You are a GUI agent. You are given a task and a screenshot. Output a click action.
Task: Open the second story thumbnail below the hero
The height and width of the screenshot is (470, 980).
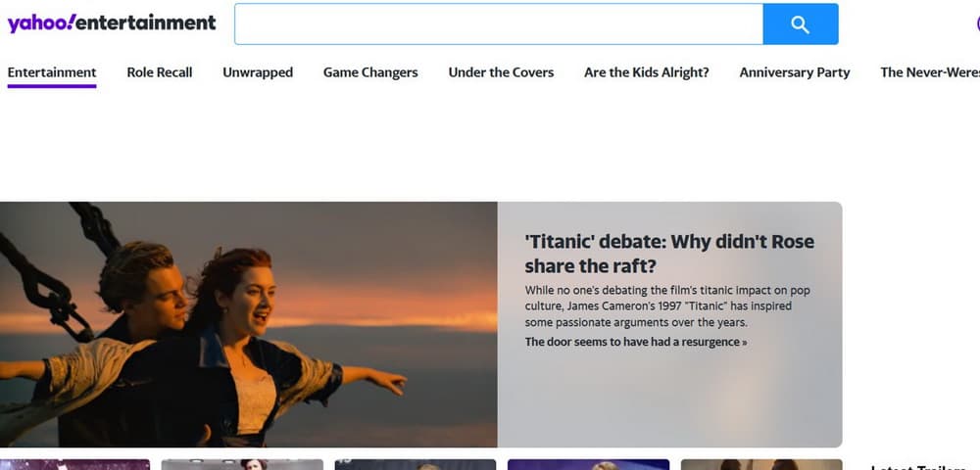242,464
